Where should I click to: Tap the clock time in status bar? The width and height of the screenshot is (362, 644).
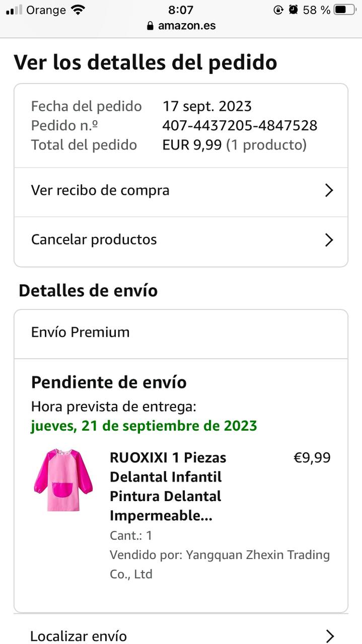coord(181,10)
